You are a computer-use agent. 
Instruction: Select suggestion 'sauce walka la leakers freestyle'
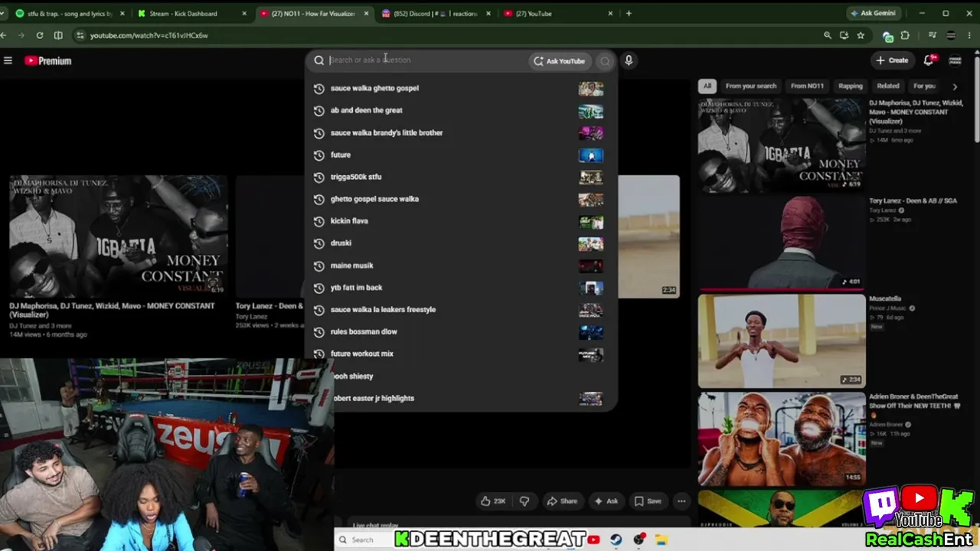460,310
